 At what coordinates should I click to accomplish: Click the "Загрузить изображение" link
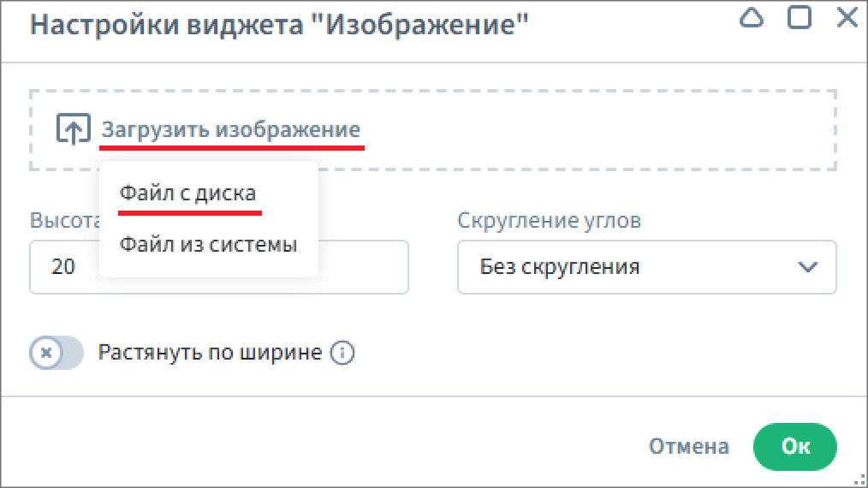231,130
